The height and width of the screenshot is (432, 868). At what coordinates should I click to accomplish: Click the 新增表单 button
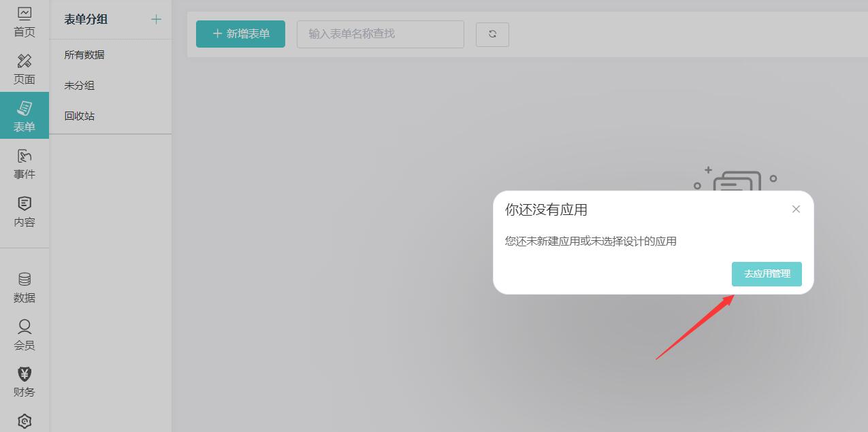click(240, 34)
